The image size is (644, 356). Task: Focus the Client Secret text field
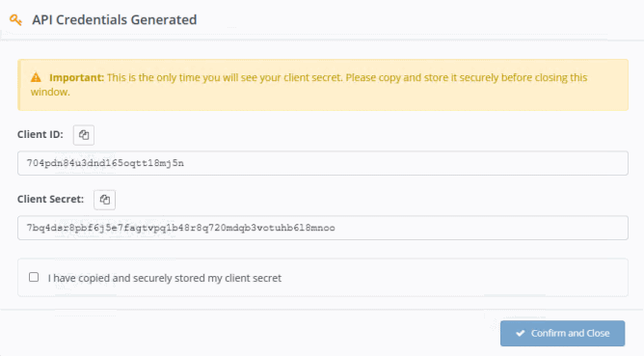point(322,228)
